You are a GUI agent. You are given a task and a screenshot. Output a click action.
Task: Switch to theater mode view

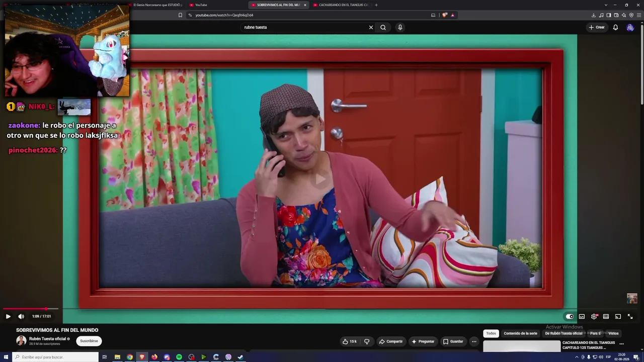coord(606,316)
